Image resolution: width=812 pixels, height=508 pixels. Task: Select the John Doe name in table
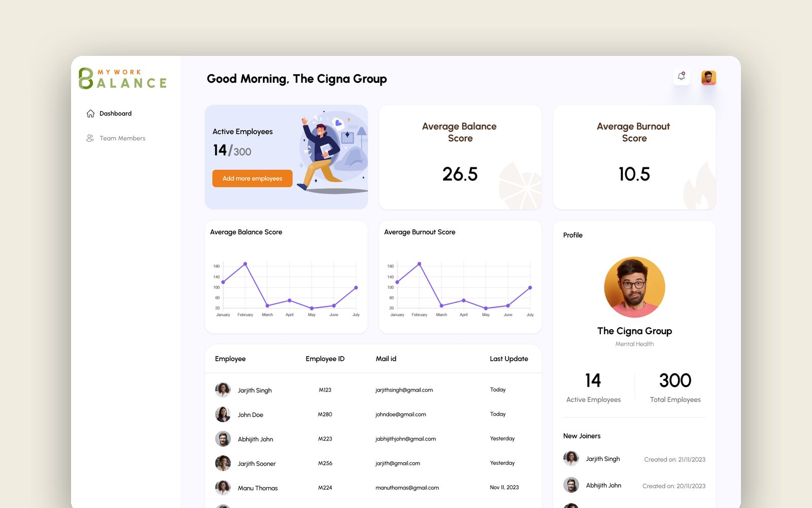(251, 415)
